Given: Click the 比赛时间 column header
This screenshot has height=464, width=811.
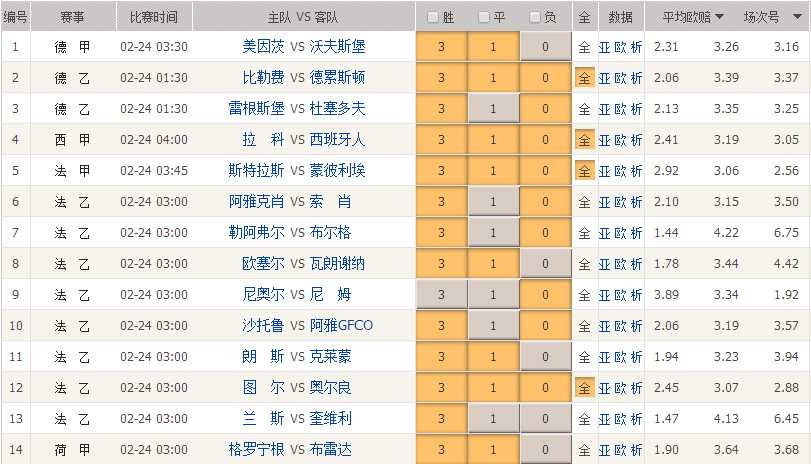Looking at the screenshot, I should [154, 17].
